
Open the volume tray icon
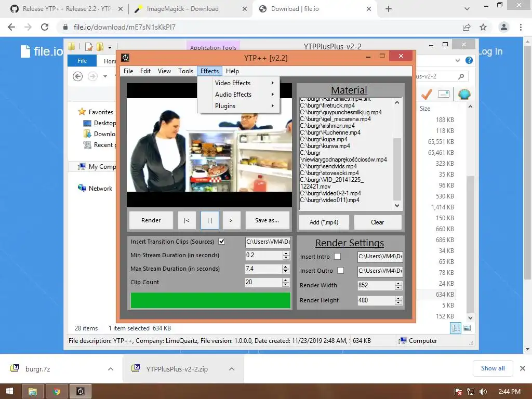point(483,392)
